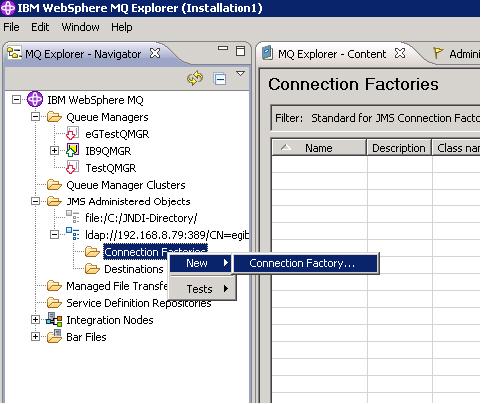This screenshot has width=481, height=404.
Task: Select the Integration Nodes tree item
Action: pos(110,320)
